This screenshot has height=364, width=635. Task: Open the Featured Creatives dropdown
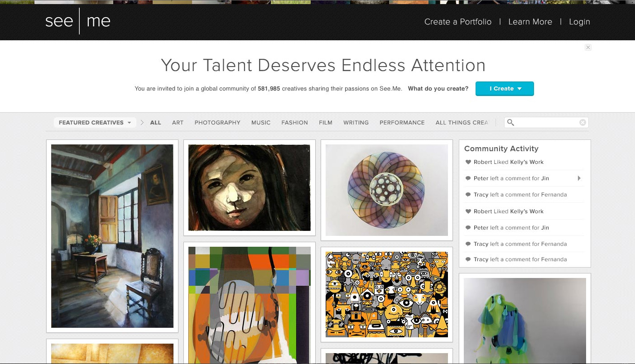tap(95, 122)
